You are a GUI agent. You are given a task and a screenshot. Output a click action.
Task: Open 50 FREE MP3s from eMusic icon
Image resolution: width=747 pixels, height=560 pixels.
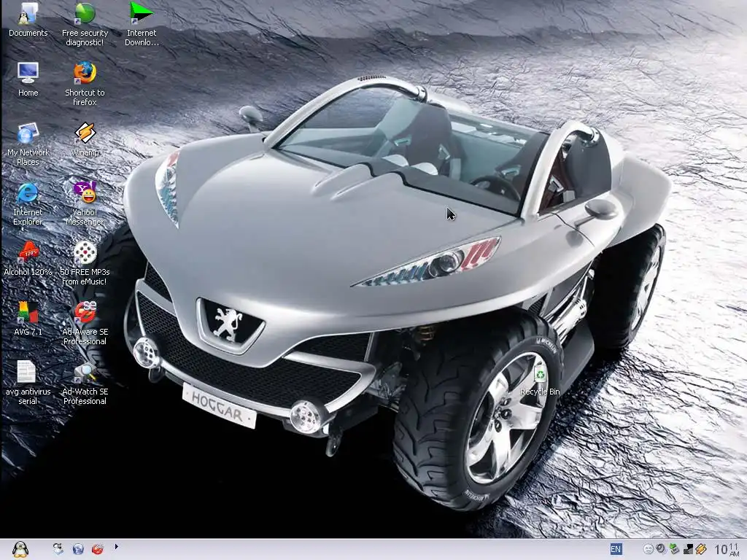85,263
